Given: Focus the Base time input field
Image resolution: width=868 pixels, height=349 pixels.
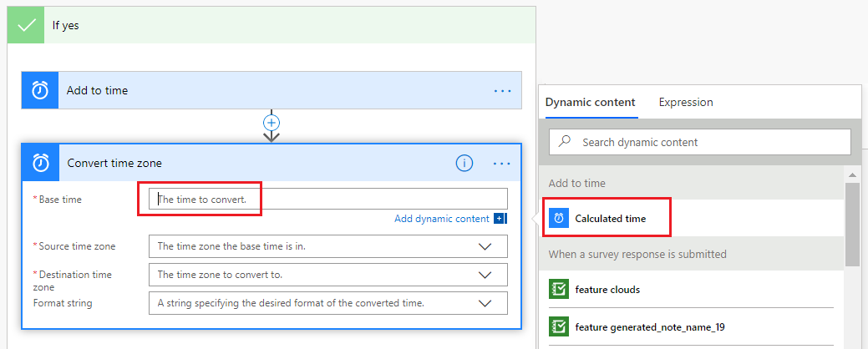Looking at the screenshot, I should tap(327, 199).
